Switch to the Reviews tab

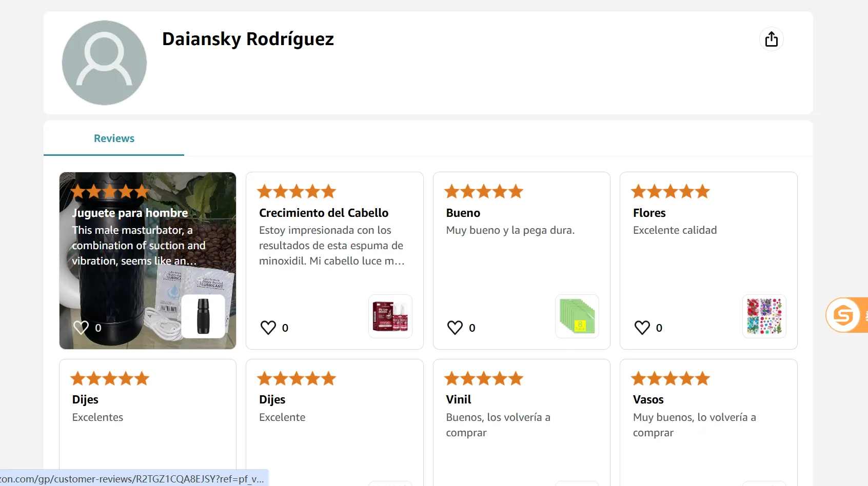tap(113, 138)
